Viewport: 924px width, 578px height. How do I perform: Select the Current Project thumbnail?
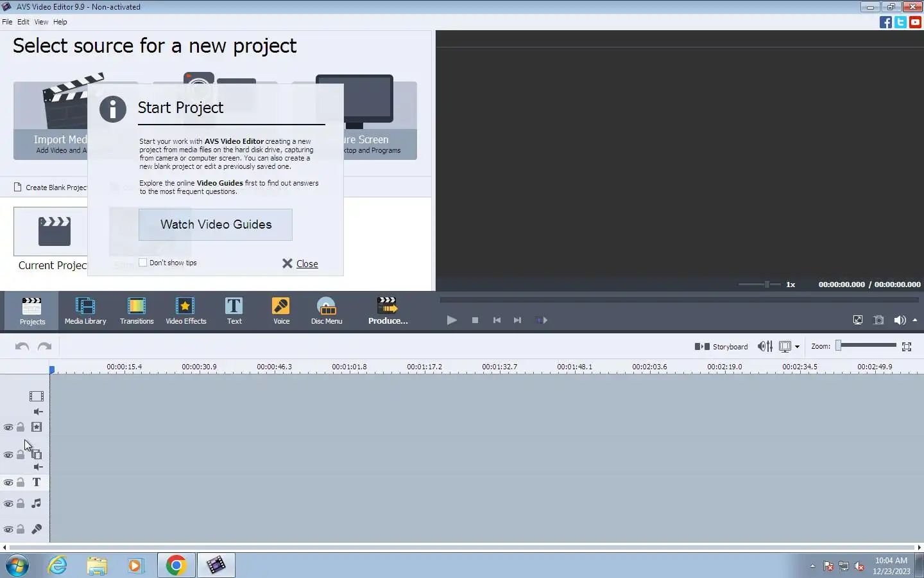[x=51, y=231]
